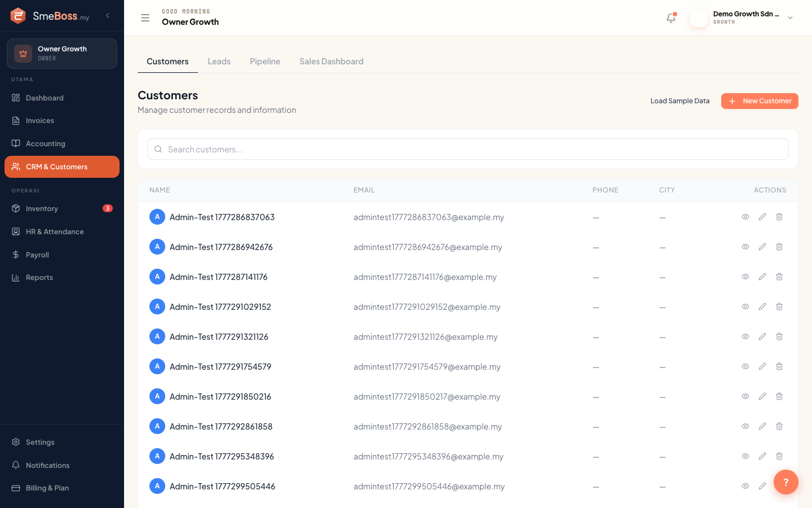Open Notifications sidebar entry
The height and width of the screenshot is (508, 812).
62,465
